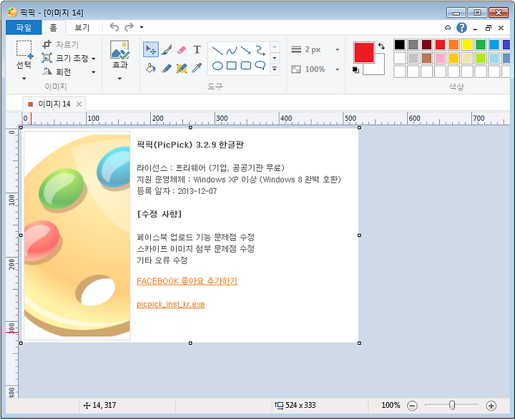
Task: Select the arrow move/select tool
Action: coord(151,49)
